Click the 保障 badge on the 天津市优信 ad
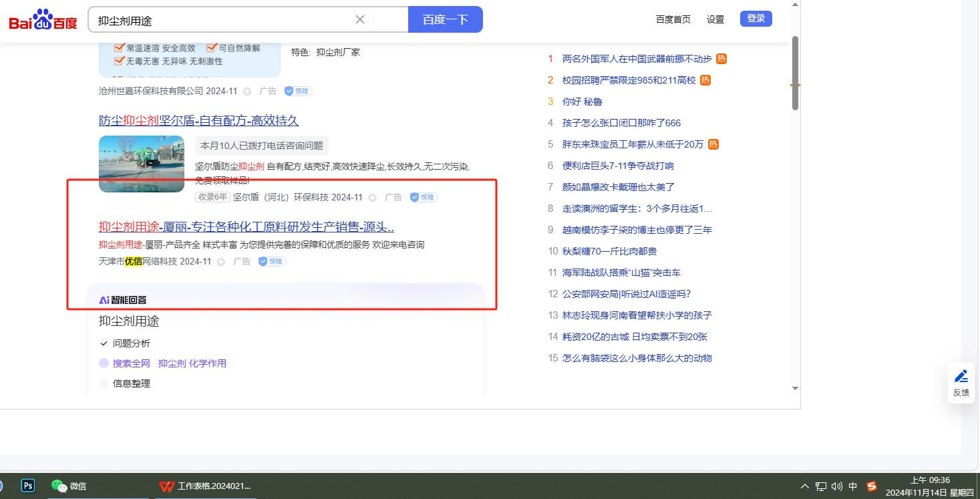 pyautogui.click(x=272, y=262)
